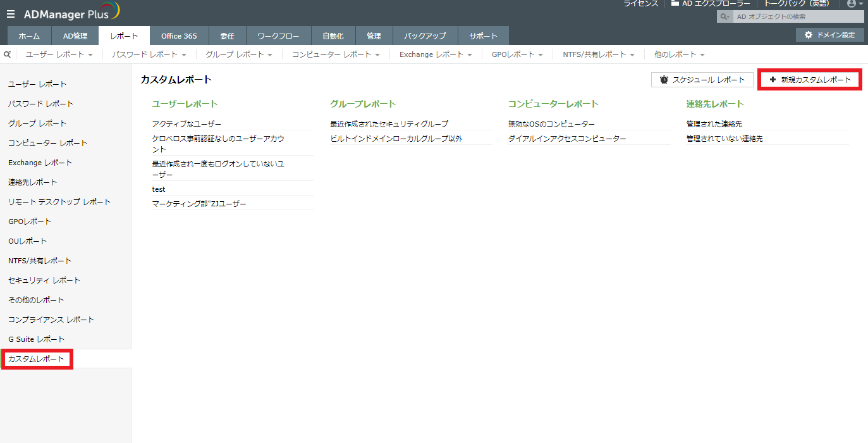Click the report search magnifier icon
The width and height of the screenshot is (868, 443).
(x=8, y=54)
